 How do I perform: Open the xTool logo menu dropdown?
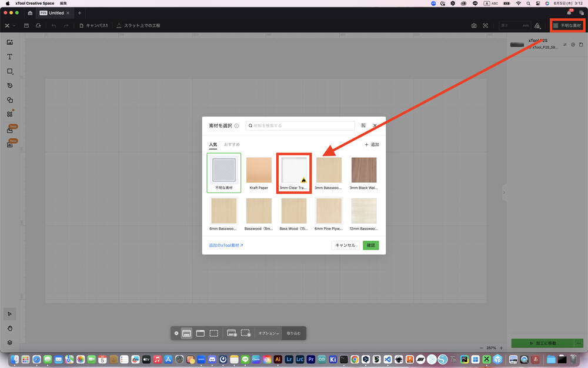9,25
